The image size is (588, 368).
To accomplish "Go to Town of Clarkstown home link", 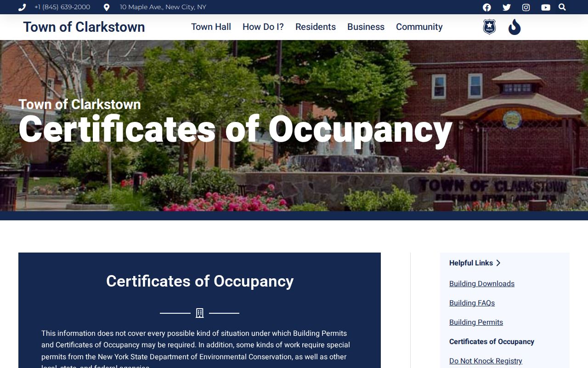I will [x=84, y=27].
